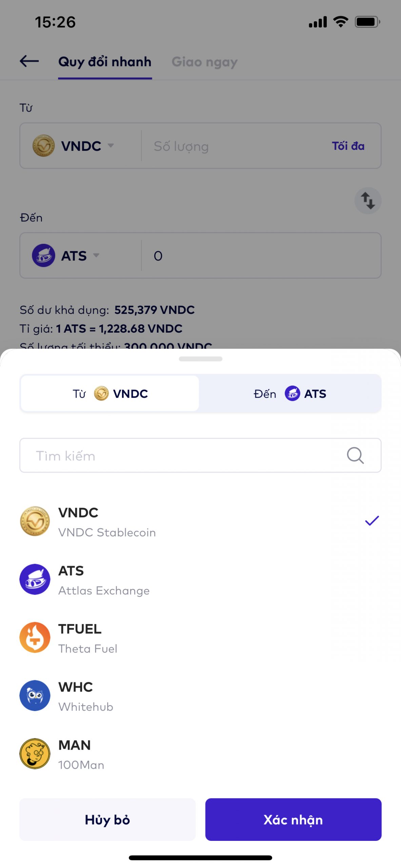Screen dimensions: 401x868
Task: Switch to the Giao ngay tab
Action: [x=204, y=62]
